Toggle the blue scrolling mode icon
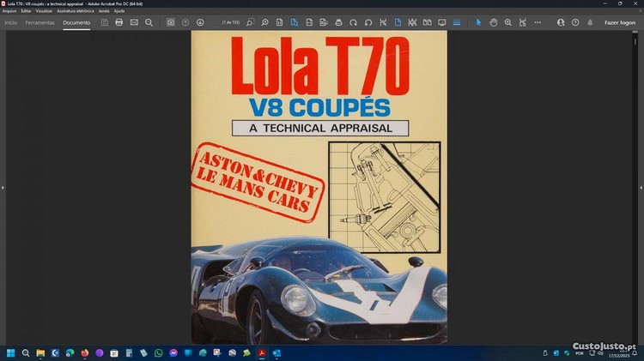Viewport: 644px width, 361px height. pyautogui.click(x=457, y=22)
